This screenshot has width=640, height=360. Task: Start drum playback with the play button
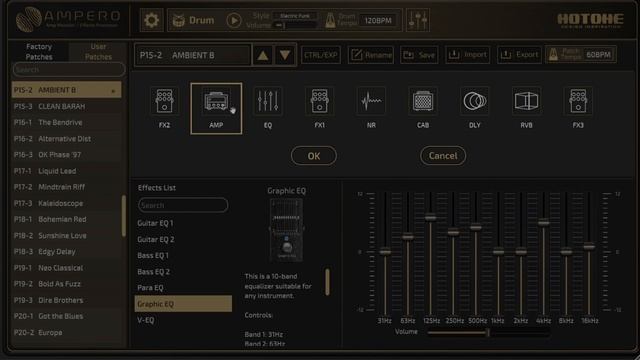tap(234, 20)
